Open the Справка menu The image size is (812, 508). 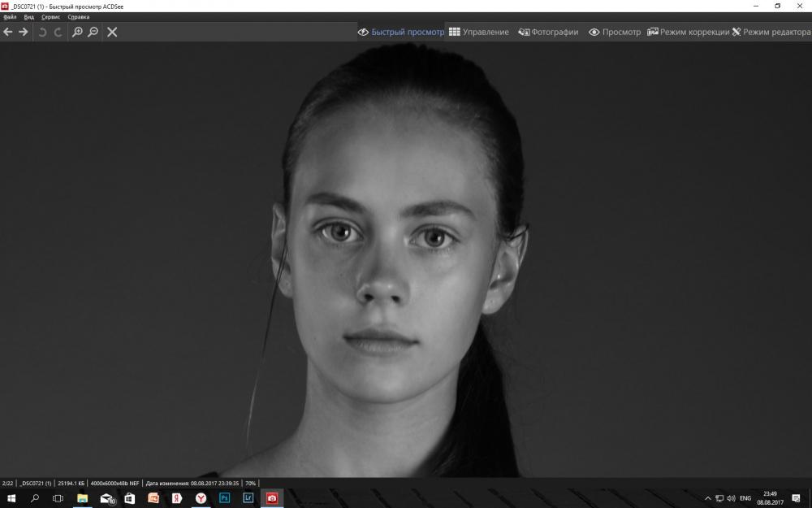pos(79,17)
